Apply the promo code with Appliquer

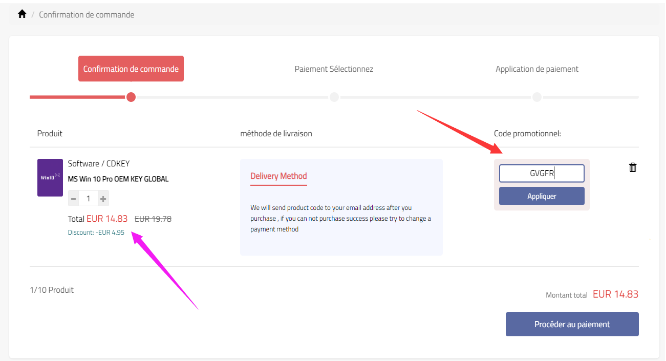(x=542, y=196)
